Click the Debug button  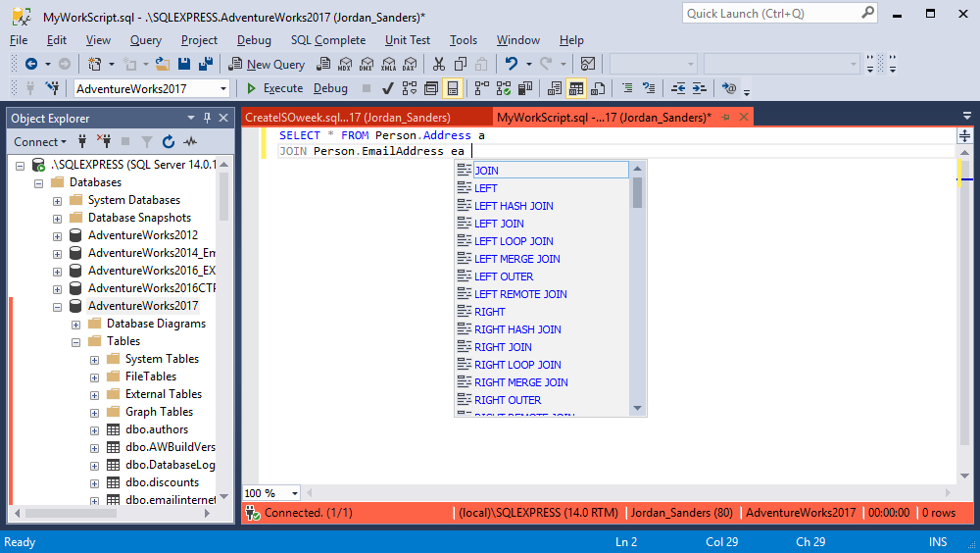(330, 88)
